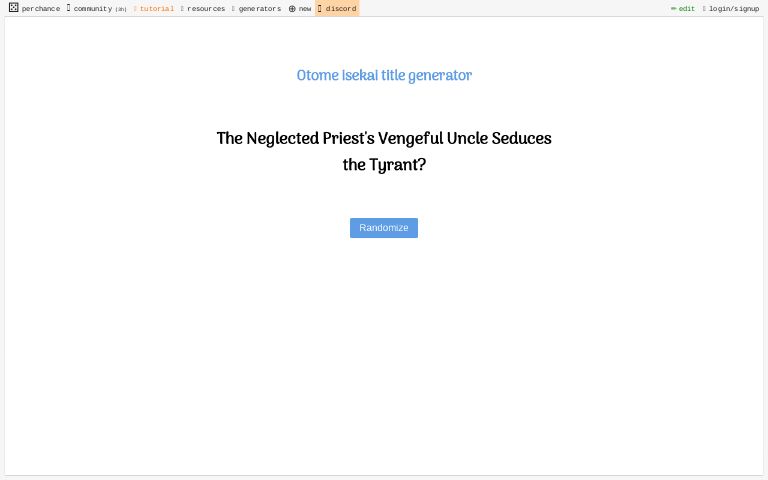Click the plus circle icon for new

tap(292, 8)
